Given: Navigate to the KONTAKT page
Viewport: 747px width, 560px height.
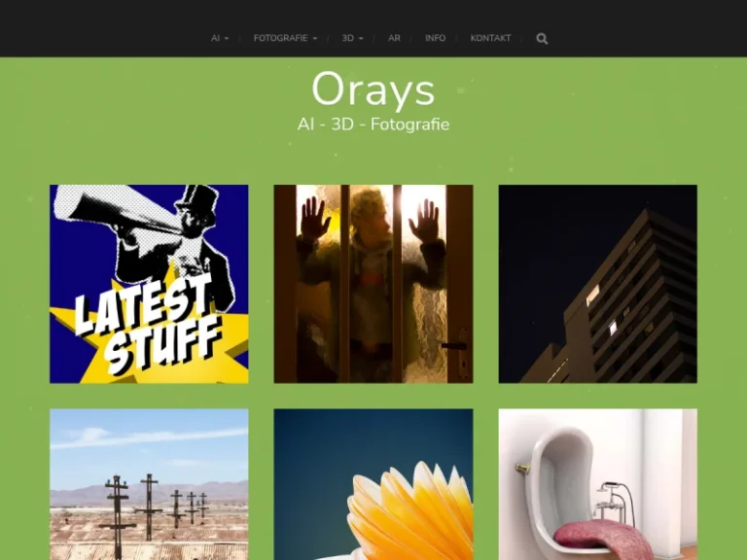Looking at the screenshot, I should 490,39.
